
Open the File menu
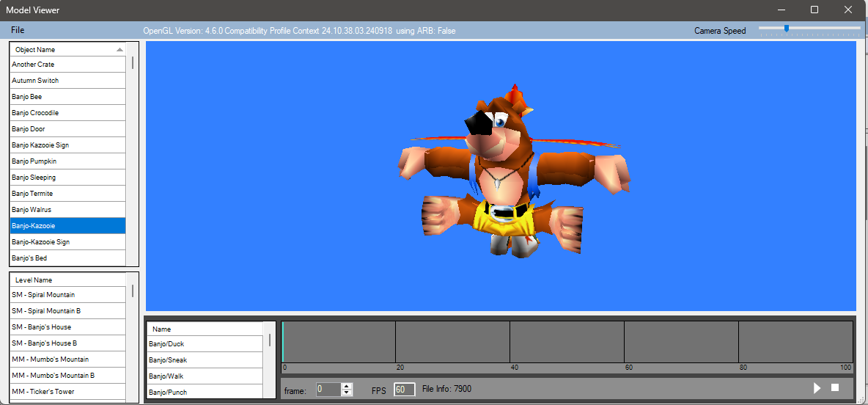18,30
